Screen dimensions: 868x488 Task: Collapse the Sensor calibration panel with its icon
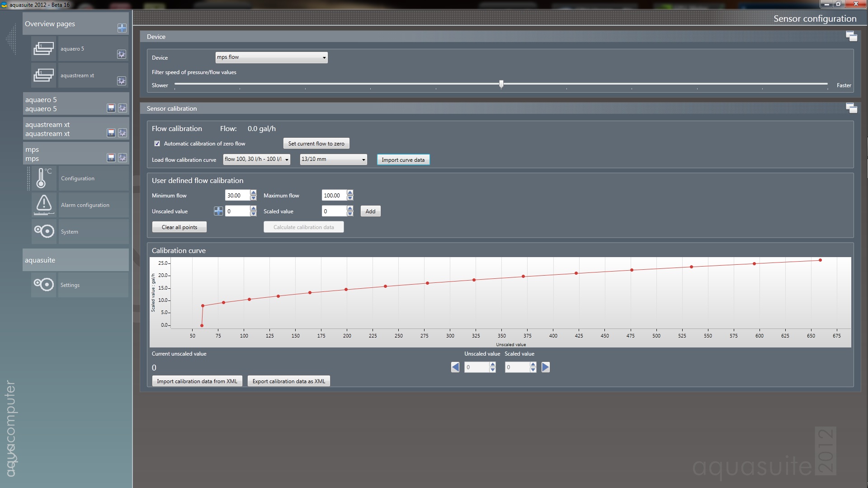(x=851, y=108)
